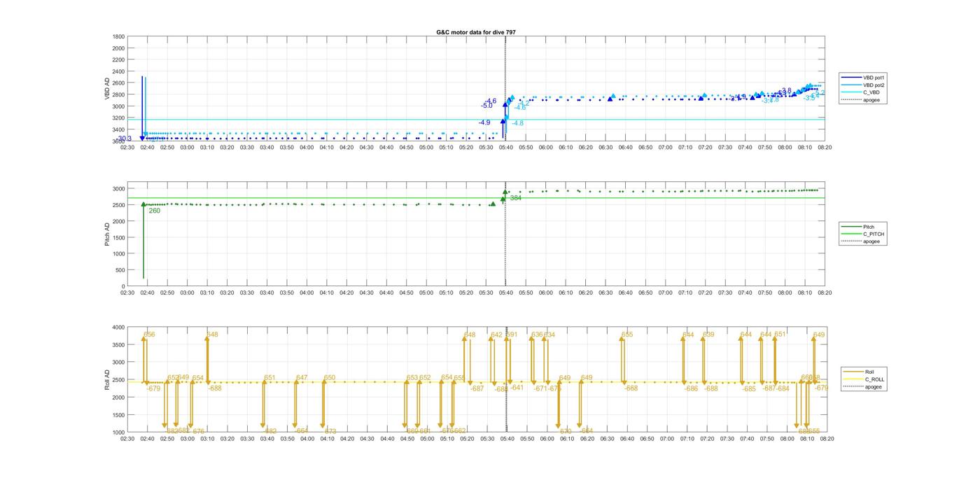Viewport: 980px width, 485px height.
Task: Click the '260' annotation in the Pitch plot
Action: tap(154, 211)
